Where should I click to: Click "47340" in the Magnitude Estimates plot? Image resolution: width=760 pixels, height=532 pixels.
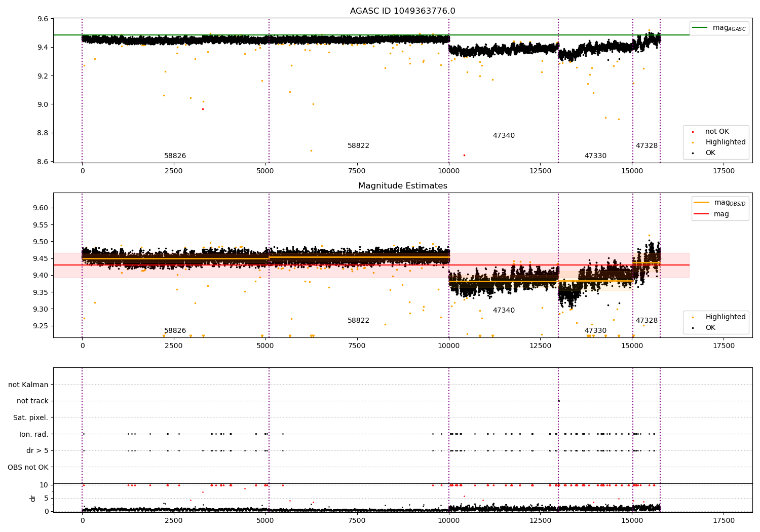[x=504, y=311]
